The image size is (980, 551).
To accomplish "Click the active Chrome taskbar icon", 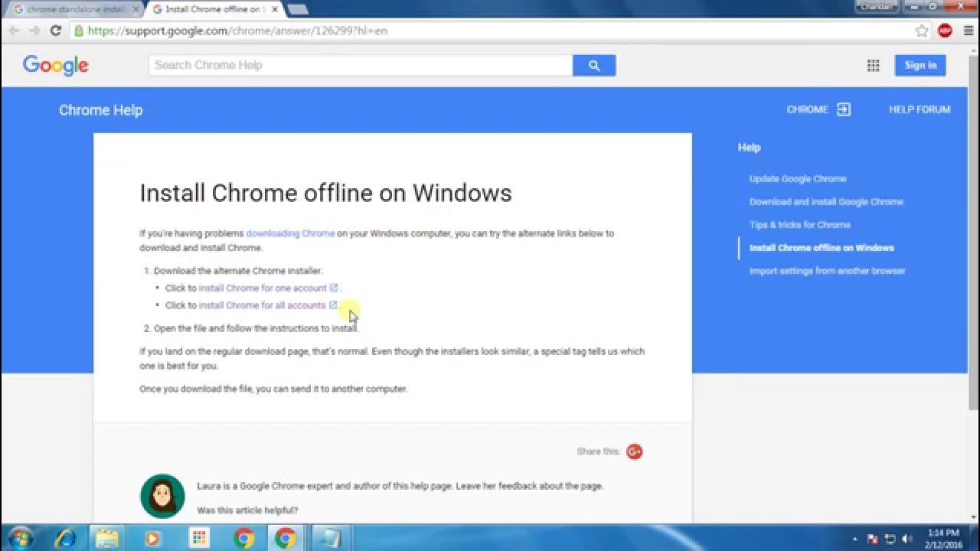I will tap(286, 538).
